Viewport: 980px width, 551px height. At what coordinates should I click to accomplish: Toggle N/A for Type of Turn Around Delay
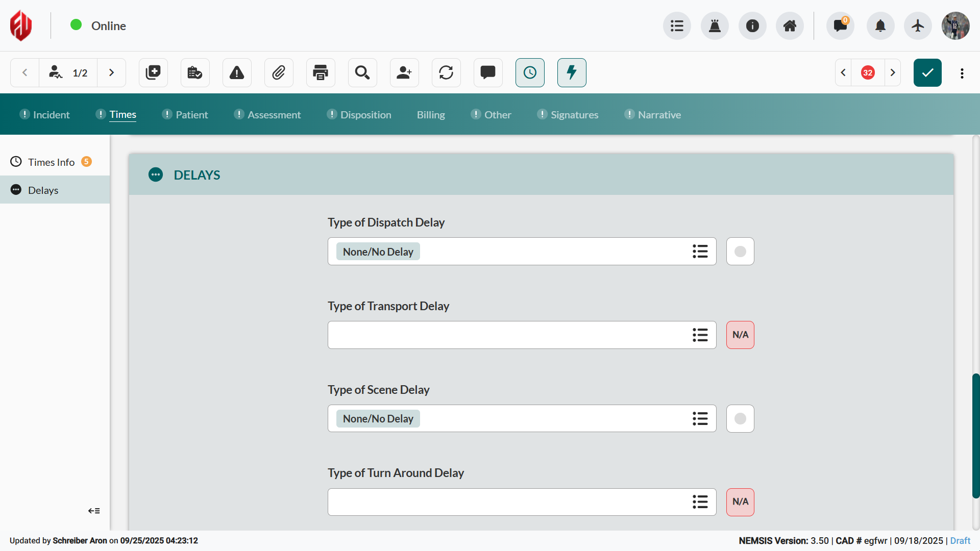pos(740,502)
